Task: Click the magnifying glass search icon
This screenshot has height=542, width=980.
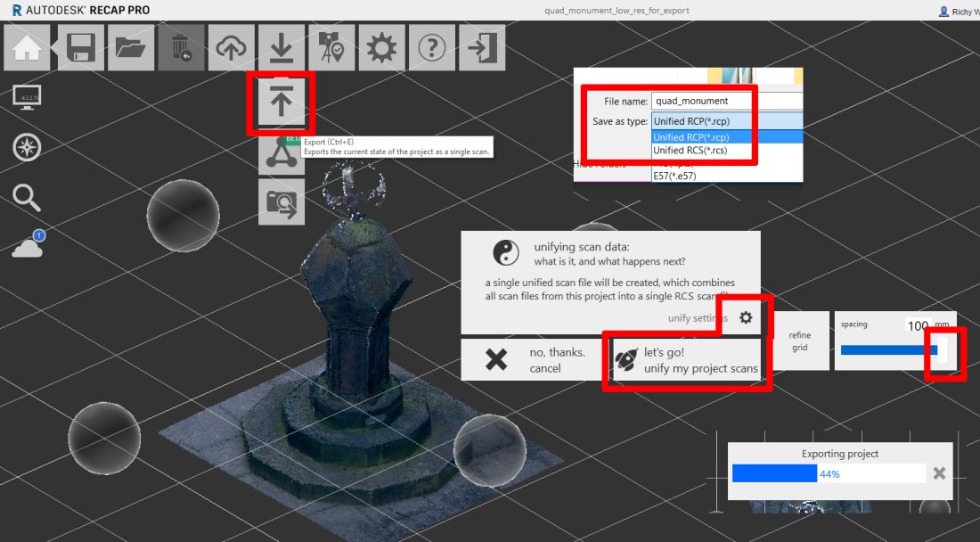Action: coord(27,198)
